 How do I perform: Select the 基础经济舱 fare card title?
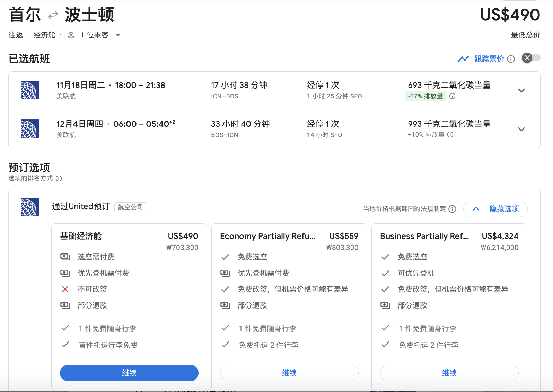coord(81,236)
